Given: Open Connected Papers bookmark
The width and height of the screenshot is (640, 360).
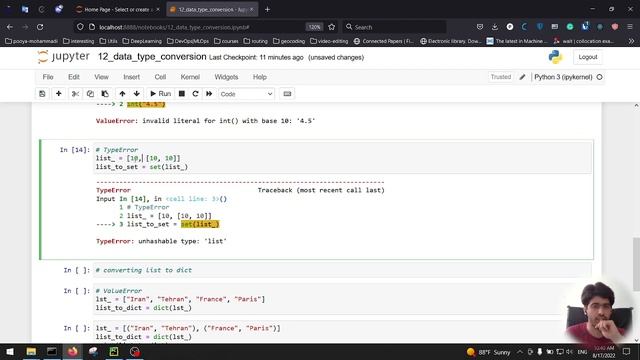Looking at the screenshot, I should click(x=384, y=41).
